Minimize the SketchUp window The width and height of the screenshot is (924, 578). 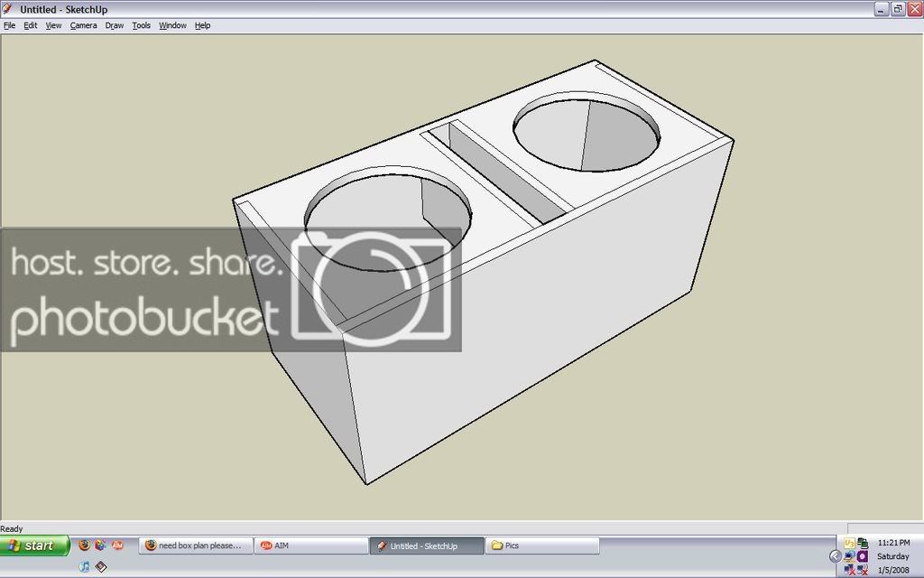pyautogui.click(x=881, y=9)
